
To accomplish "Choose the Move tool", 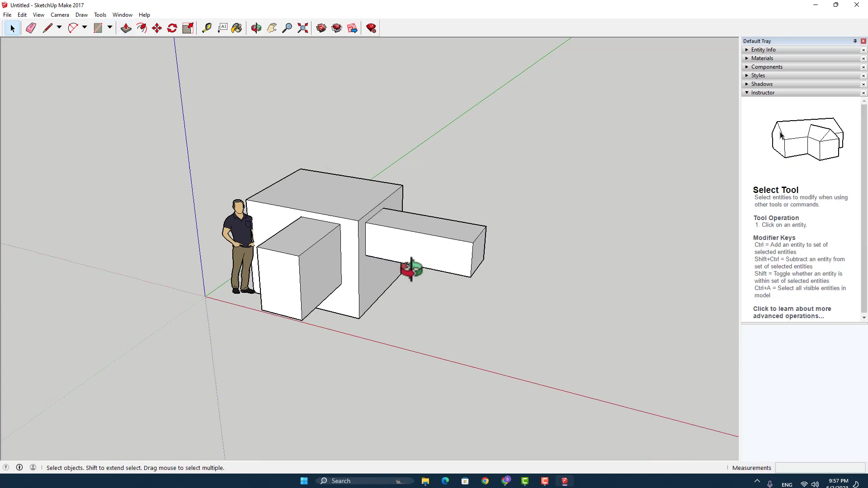I will coord(157,28).
